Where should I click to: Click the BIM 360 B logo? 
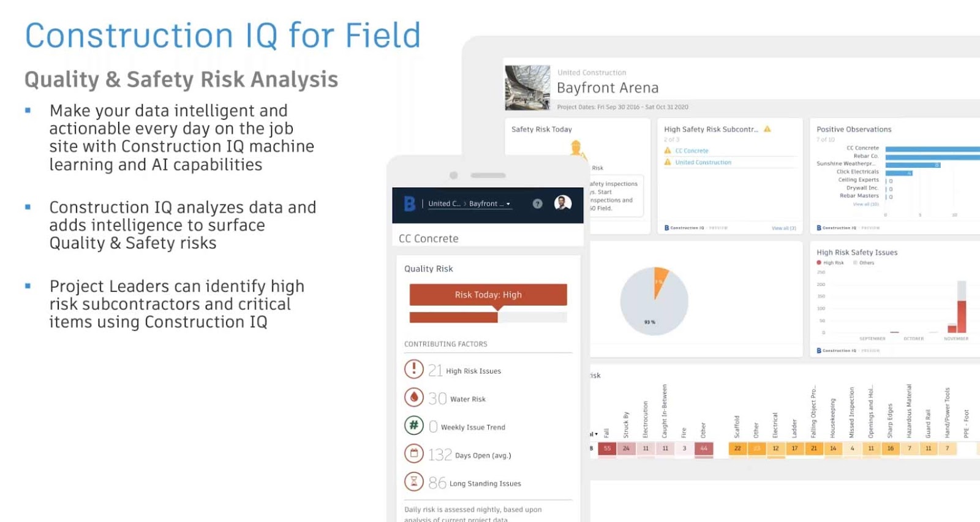(410, 203)
